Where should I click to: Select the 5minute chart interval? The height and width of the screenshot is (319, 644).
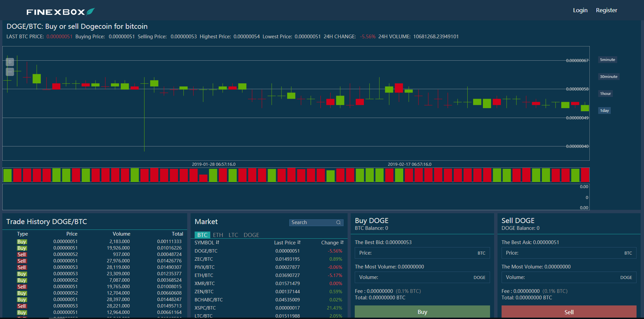607,60
